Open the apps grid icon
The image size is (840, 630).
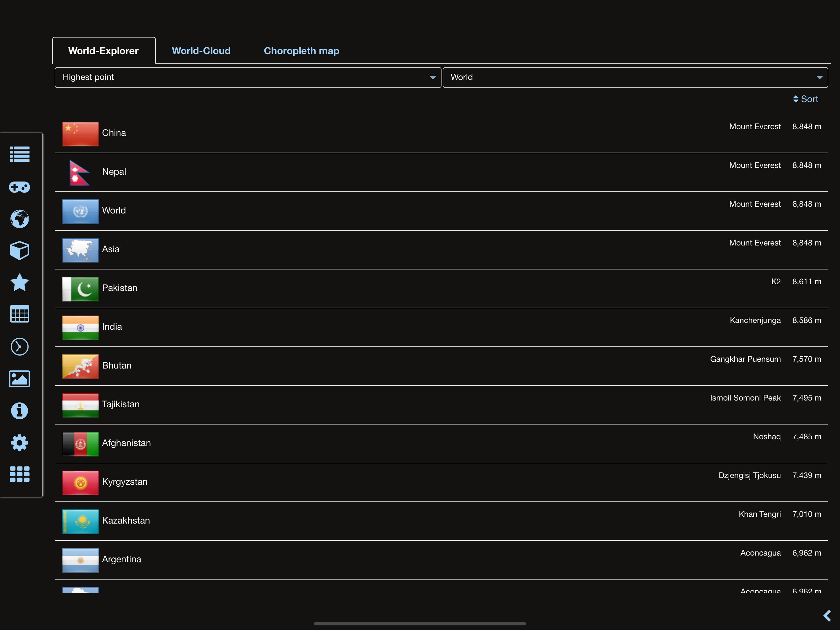(x=19, y=474)
